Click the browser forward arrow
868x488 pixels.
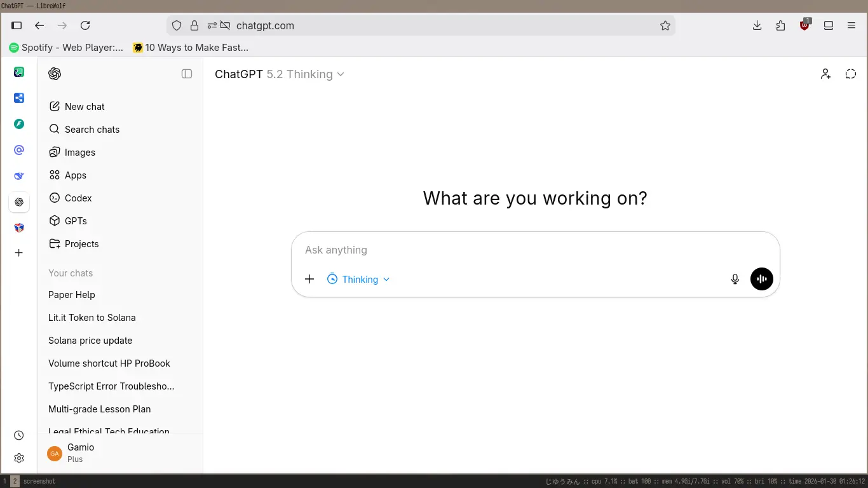click(x=62, y=25)
